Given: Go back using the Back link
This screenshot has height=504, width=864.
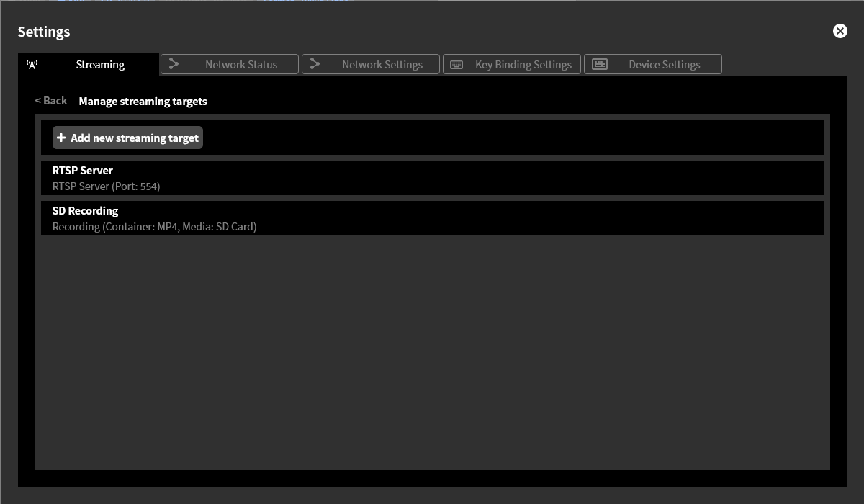Looking at the screenshot, I should point(51,101).
